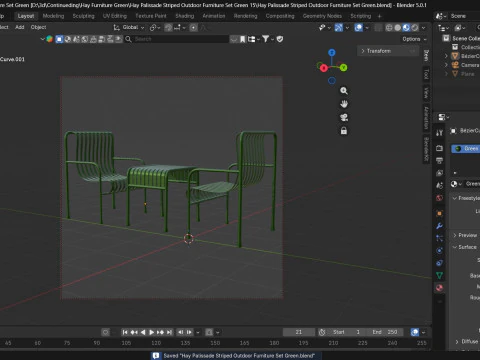
Task: Open the viewport shading options dropdown arrow
Action: point(424,28)
